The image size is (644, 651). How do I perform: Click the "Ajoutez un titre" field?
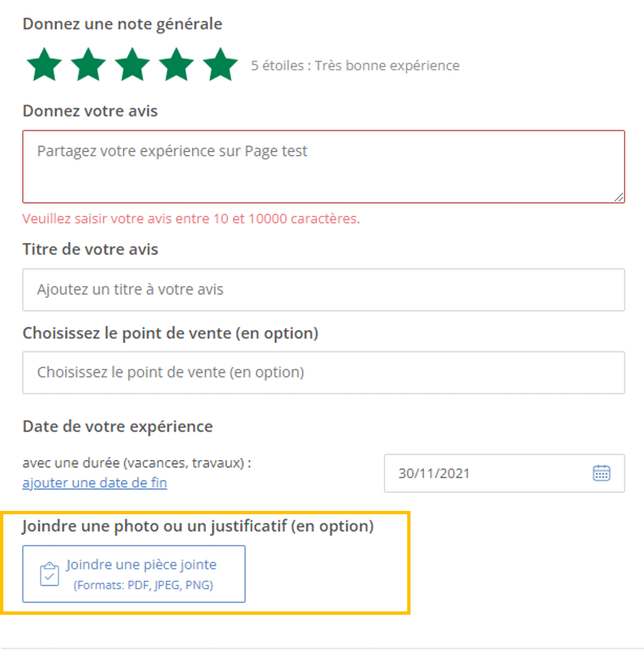pyautogui.click(x=323, y=290)
